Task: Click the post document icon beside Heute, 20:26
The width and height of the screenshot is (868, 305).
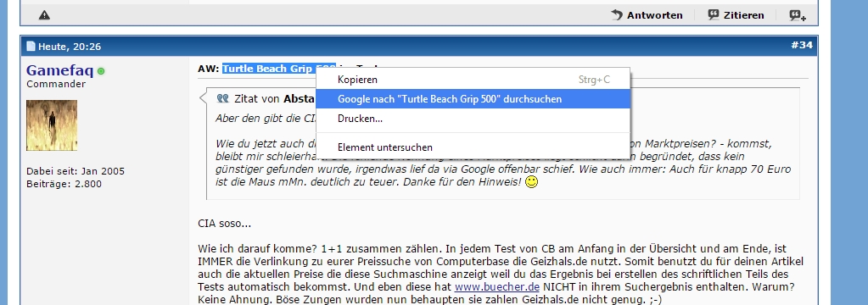Action: pos(31,47)
